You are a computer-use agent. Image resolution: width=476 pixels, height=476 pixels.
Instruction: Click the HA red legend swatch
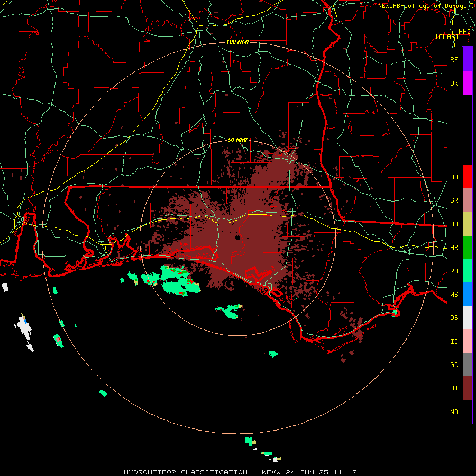[x=467, y=177]
